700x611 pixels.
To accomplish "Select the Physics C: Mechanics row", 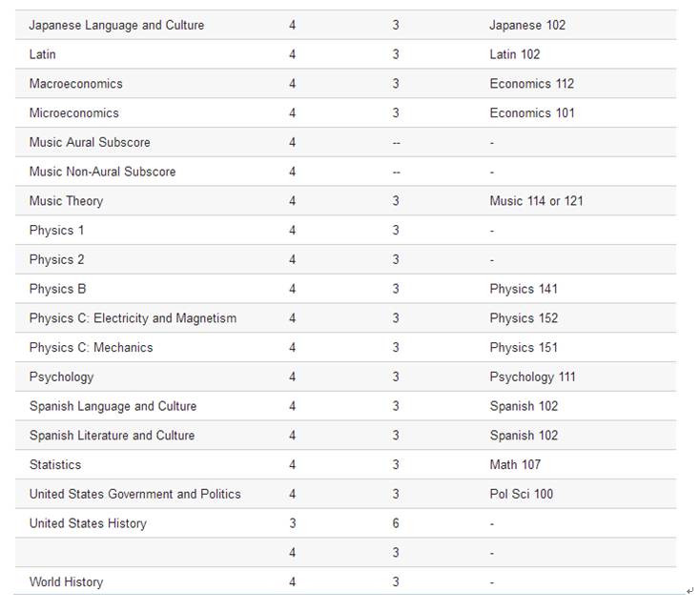I will 91,348.
